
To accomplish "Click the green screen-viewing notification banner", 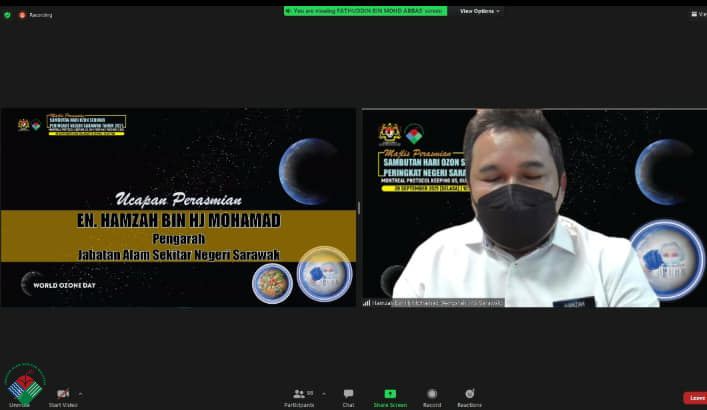I will (365, 11).
